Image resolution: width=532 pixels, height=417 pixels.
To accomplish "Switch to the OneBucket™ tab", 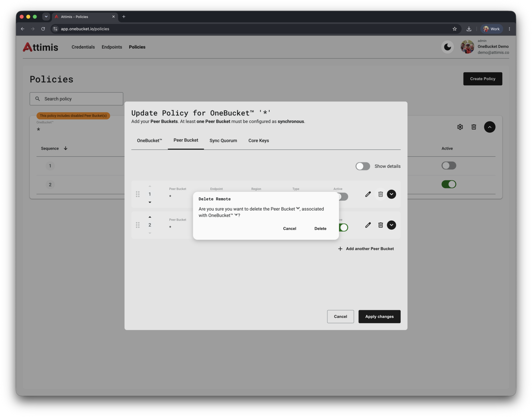I will pyautogui.click(x=150, y=140).
